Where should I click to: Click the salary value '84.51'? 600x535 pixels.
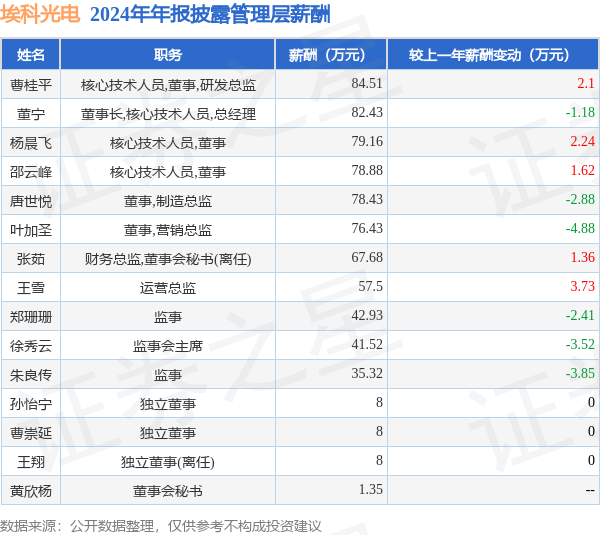[x=367, y=83]
